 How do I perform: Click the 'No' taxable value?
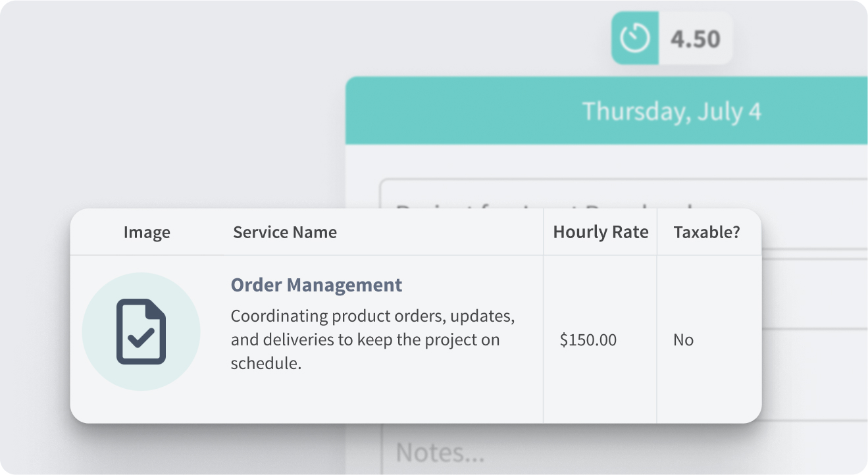[683, 340]
